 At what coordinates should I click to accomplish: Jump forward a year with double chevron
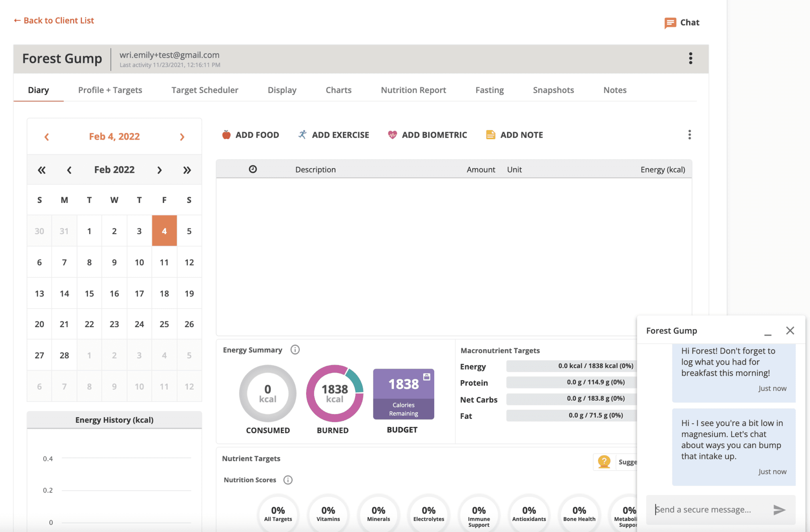point(187,170)
